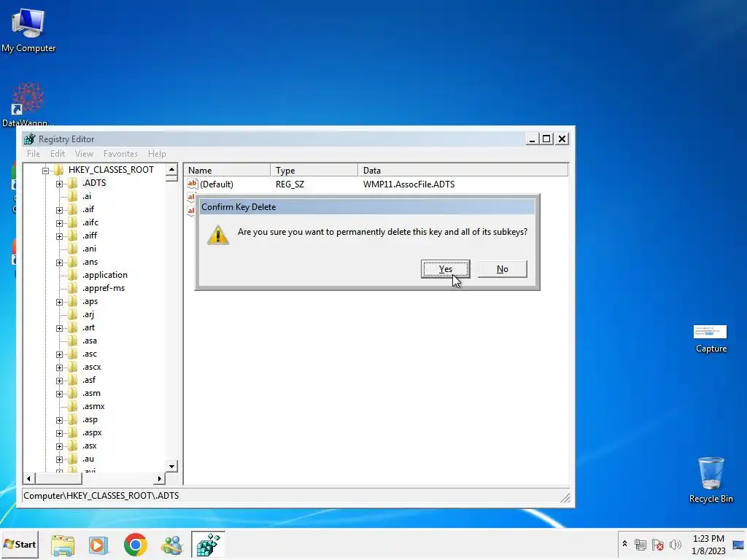
Task: Click the tree scroll left arrow
Action: click(28, 478)
